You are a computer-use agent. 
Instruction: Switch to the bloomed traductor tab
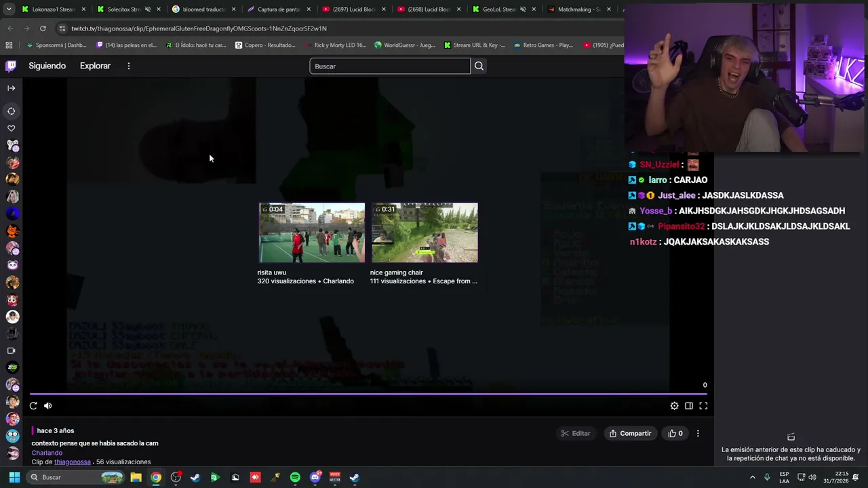click(x=203, y=9)
